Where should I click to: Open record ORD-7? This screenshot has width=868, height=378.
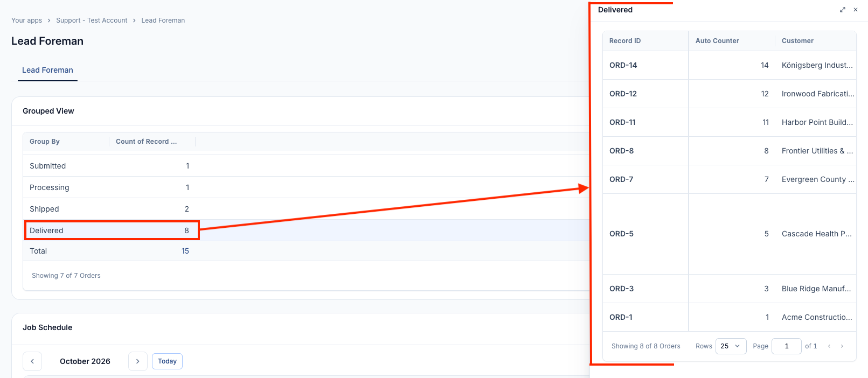coord(621,179)
